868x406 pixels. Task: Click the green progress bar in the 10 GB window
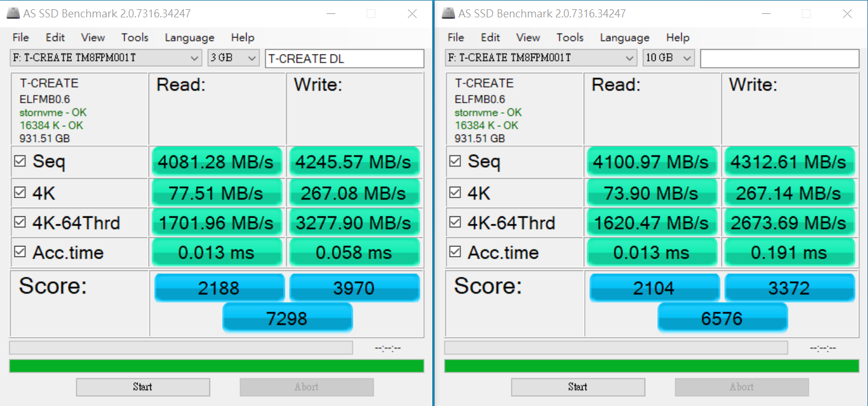(x=652, y=366)
